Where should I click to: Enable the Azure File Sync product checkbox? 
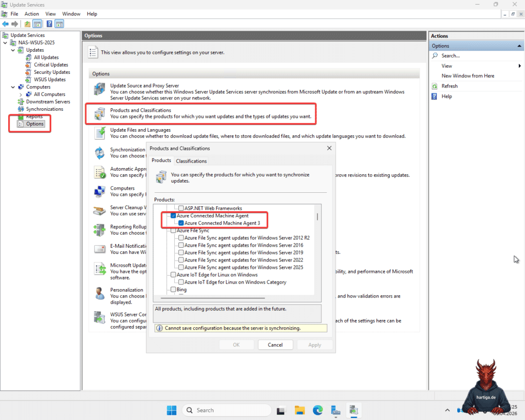tap(173, 230)
